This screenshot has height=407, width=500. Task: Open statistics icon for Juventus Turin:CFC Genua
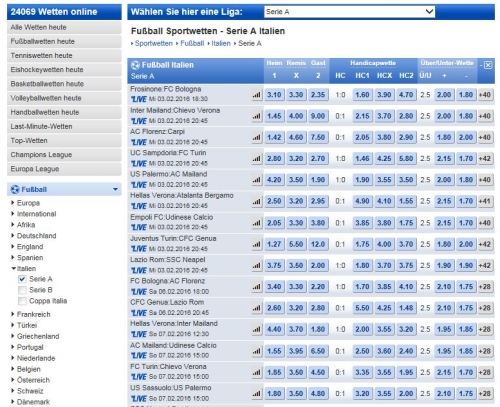point(257,244)
